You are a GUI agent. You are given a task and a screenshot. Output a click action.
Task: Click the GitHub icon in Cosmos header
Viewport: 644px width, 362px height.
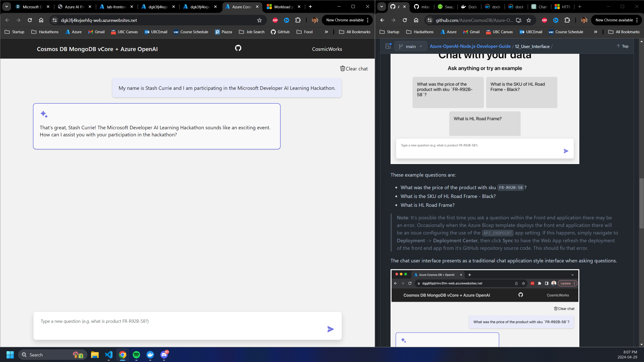(x=238, y=48)
